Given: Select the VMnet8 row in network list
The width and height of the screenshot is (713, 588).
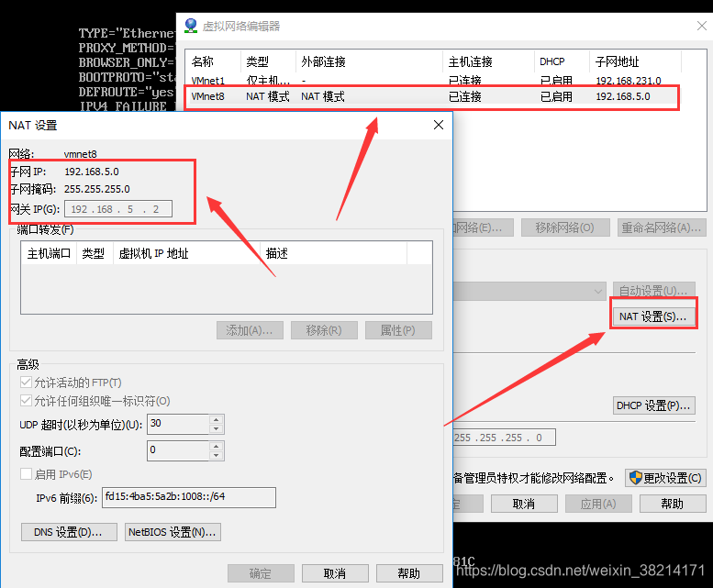Looking at the screenshot, I should point(431,96).
